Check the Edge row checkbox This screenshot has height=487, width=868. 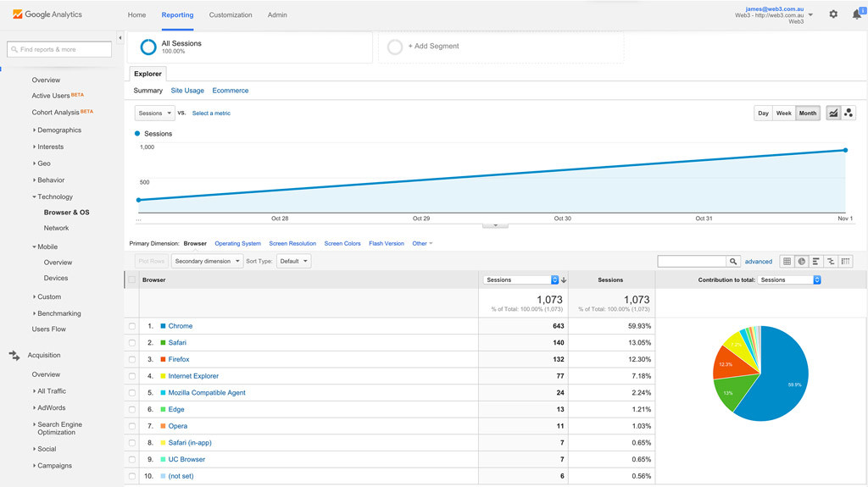[x=131, y=410]
